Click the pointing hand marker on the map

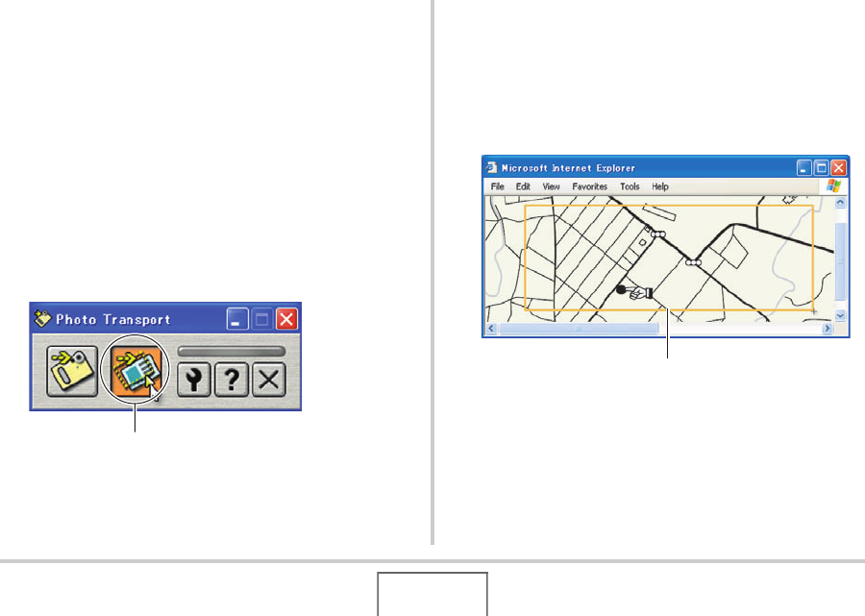[640, 293]
